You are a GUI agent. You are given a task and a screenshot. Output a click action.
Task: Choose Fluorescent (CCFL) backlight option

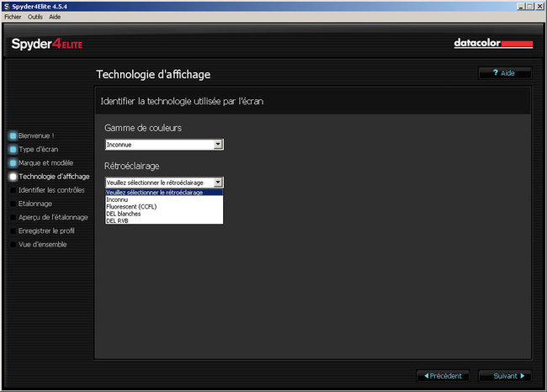point(164,206)
